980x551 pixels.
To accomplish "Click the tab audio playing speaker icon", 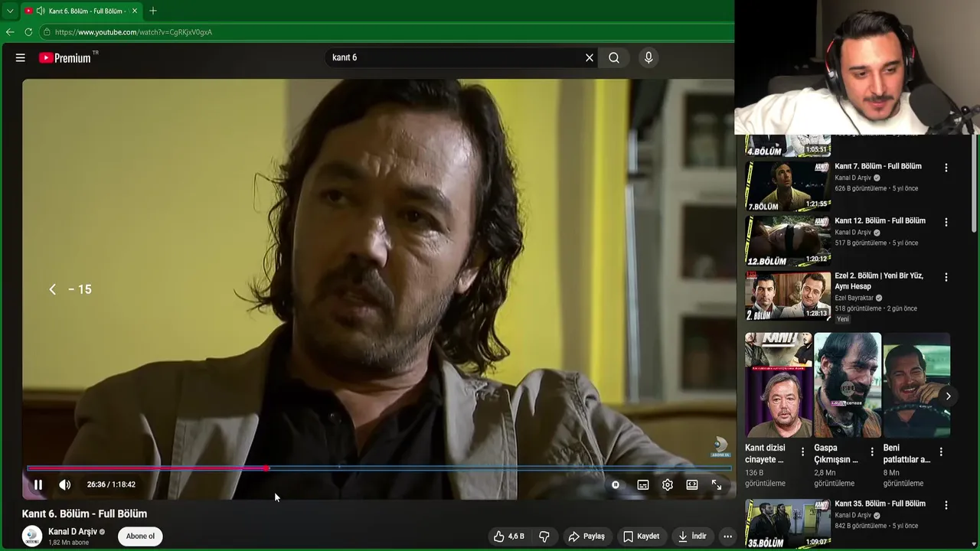I will point(40,11).
